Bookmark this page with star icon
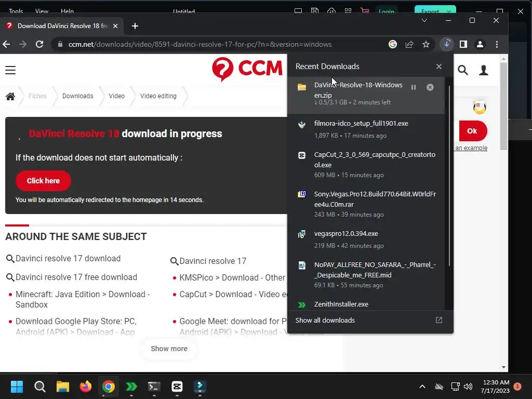Viewport: 532px width, 399px height. (426, 44)
